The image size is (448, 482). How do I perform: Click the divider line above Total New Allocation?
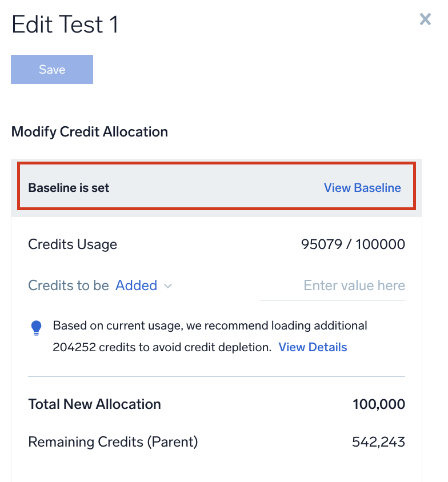click(216, 377)
